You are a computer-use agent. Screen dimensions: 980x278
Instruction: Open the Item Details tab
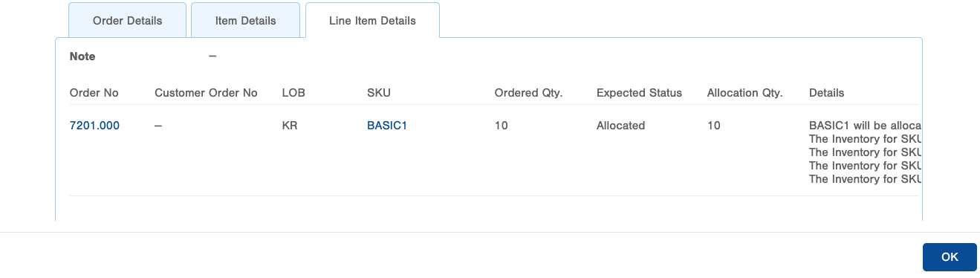(246, 21)
